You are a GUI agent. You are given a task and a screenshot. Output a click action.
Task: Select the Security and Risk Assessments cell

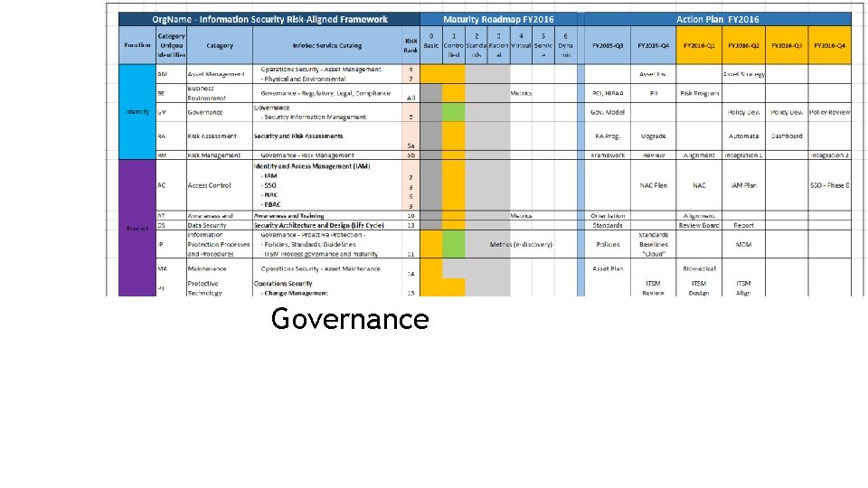327,136
